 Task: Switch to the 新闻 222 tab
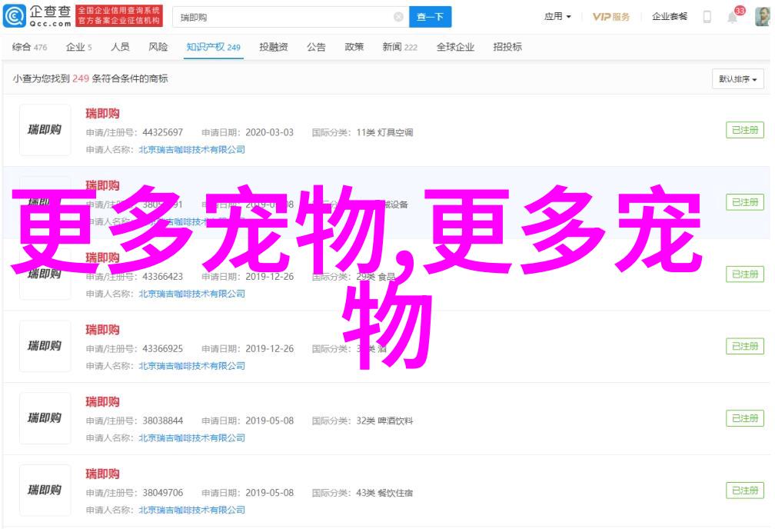click(x=399, y=47)
